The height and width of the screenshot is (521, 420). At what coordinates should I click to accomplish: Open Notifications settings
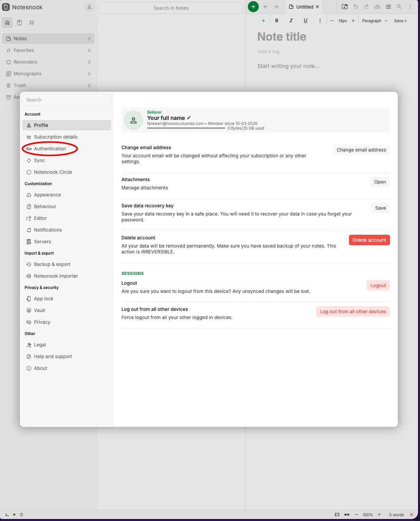tap(67, 230)
